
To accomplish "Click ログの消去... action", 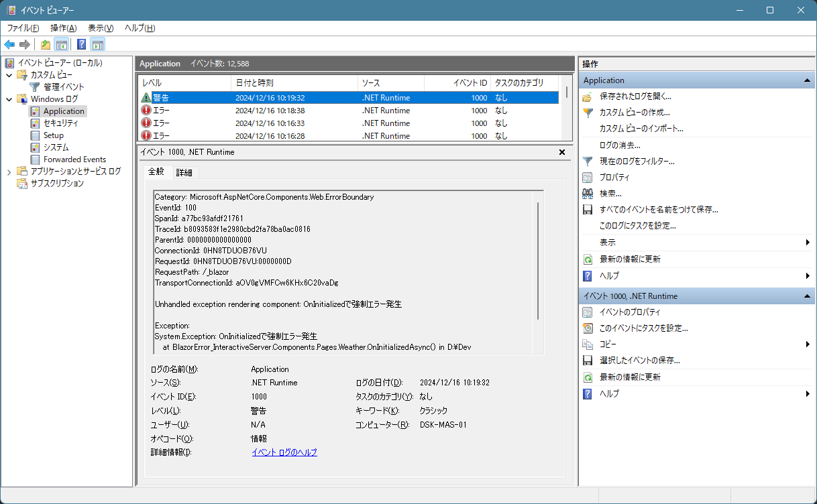I will point(620,145).
